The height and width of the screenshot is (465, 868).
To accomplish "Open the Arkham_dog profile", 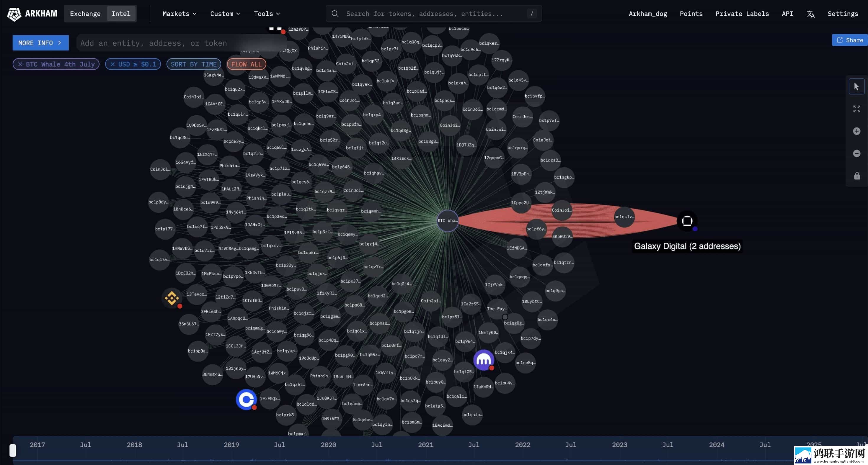I will [648, 14].
